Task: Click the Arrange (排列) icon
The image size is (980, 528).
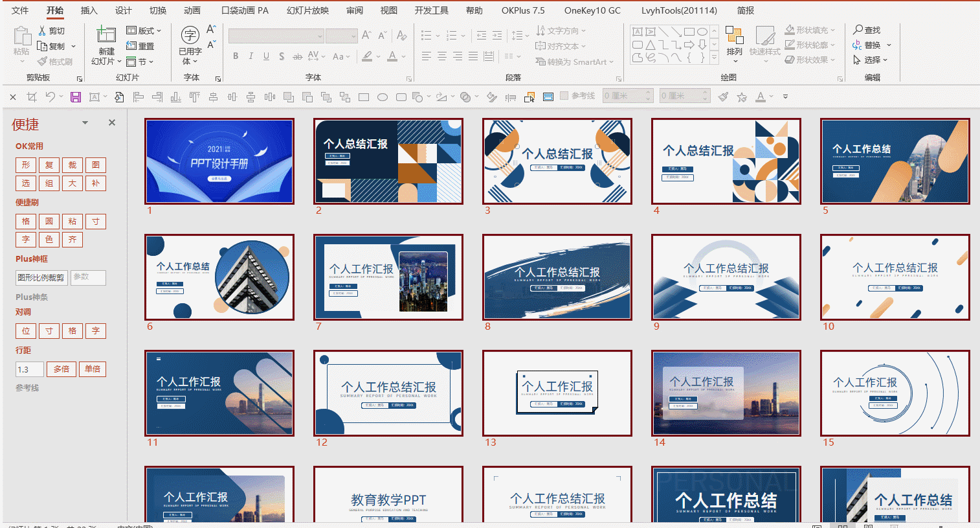Action: click(x=735, y=35)
